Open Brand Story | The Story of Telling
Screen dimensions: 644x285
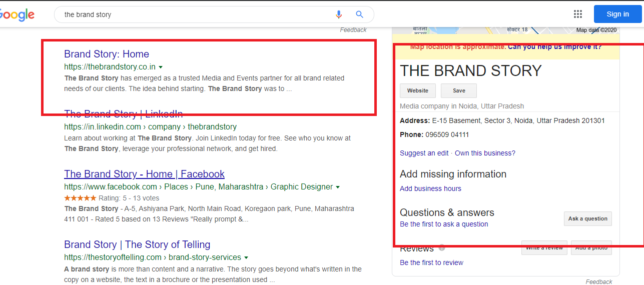pos(137,244)
